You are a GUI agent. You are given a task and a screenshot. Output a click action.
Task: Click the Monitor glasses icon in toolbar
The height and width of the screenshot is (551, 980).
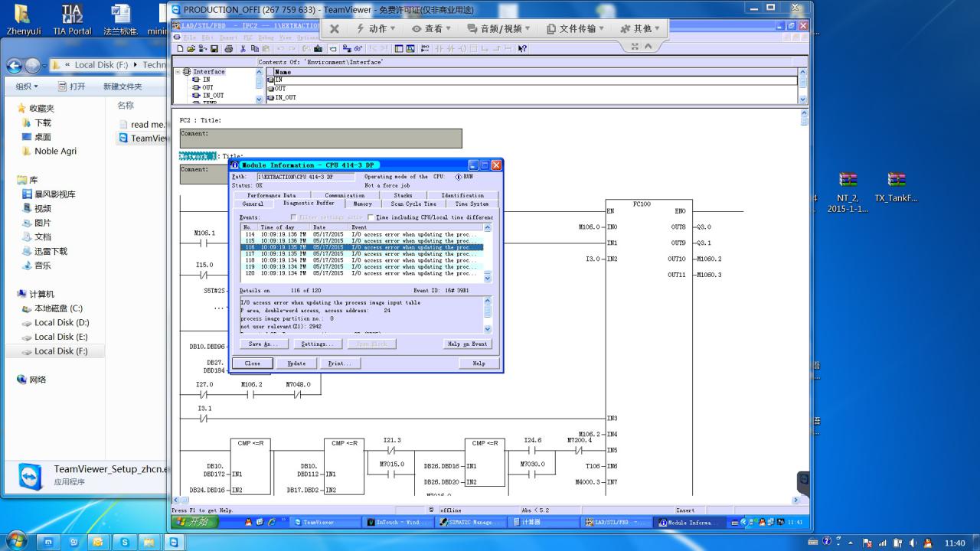click(358, 48)
